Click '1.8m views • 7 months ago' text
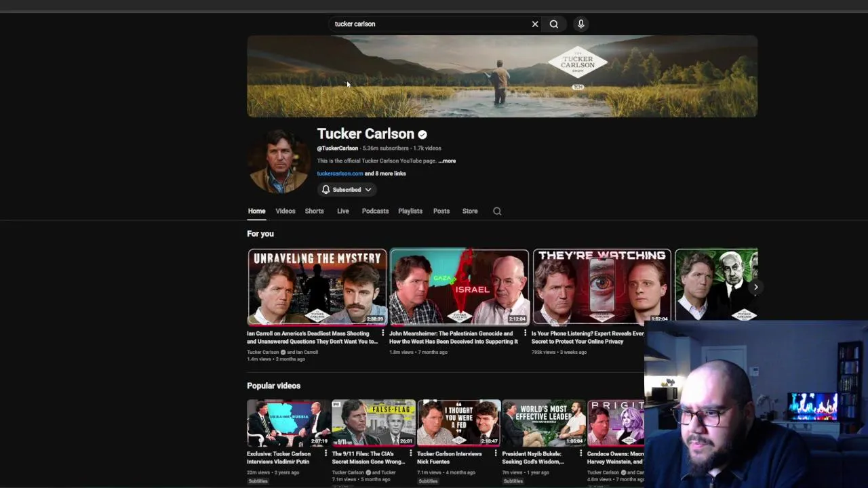The width and height of the screenshot is (868, 488). 418,352
